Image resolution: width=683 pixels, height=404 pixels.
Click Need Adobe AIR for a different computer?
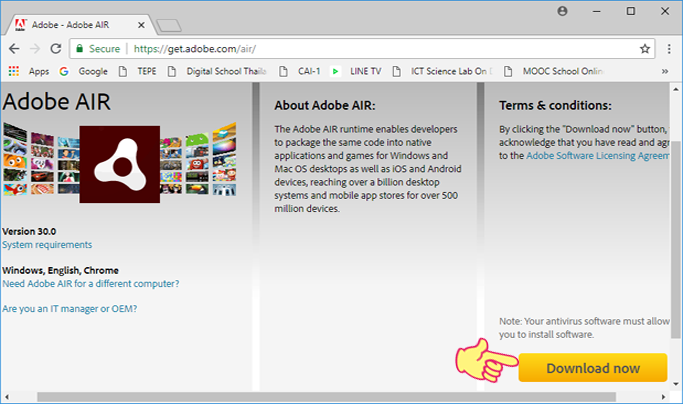click(x=91, y=284)
